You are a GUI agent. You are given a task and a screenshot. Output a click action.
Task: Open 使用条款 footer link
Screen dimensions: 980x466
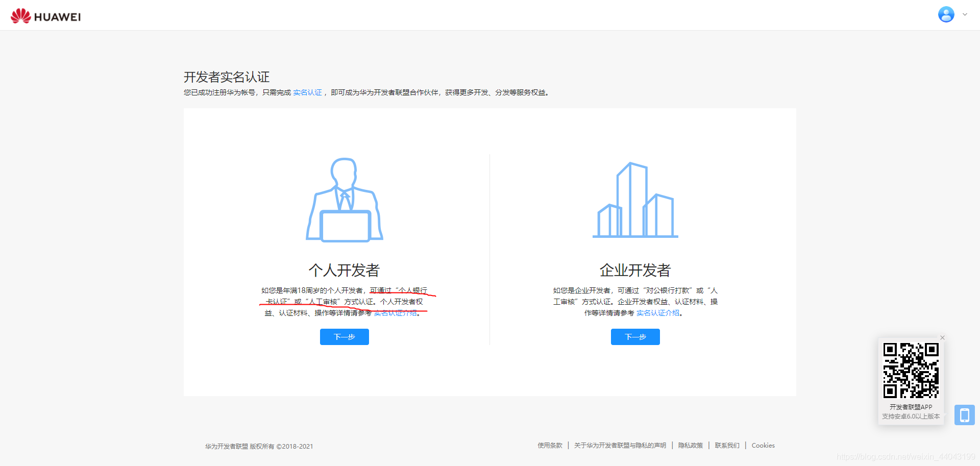pyautogui.click(x=550, y=446)
